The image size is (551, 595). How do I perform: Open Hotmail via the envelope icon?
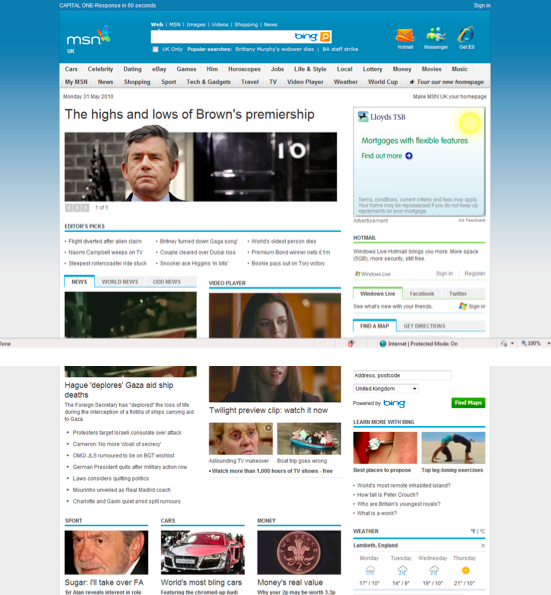405,35
